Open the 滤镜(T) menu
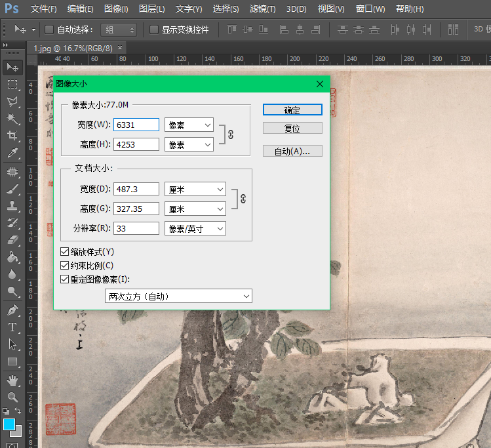 pyautogui.click(x=262, y=9)
